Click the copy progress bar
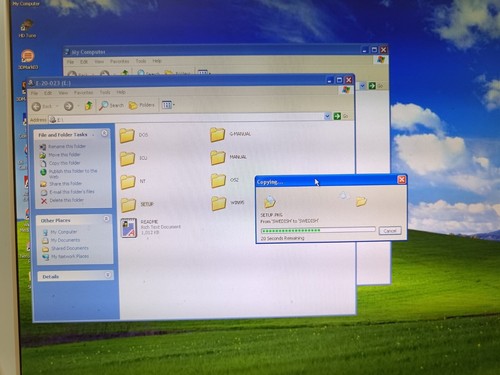The width and height of the screenshot is (500, 375). point(318,230)
